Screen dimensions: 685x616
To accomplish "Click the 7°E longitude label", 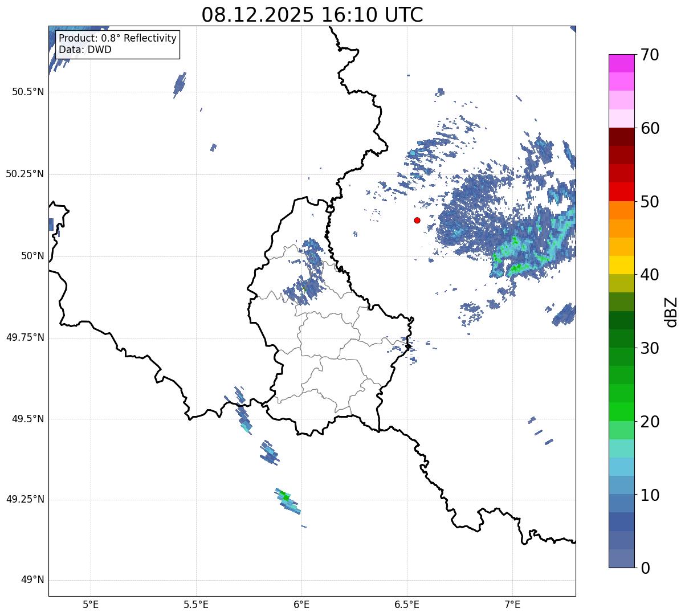I will pyautogui.click(x=512, y=605).
